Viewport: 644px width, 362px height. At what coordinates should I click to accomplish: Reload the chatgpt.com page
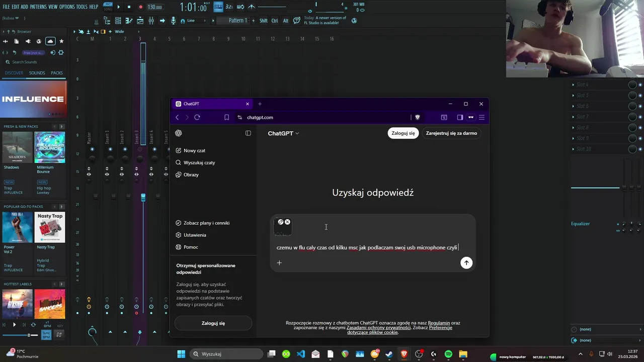tap(197, 117)
